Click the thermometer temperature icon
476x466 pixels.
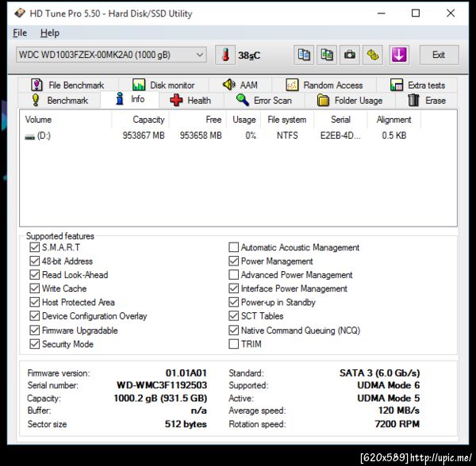click(x=225, y=55)
